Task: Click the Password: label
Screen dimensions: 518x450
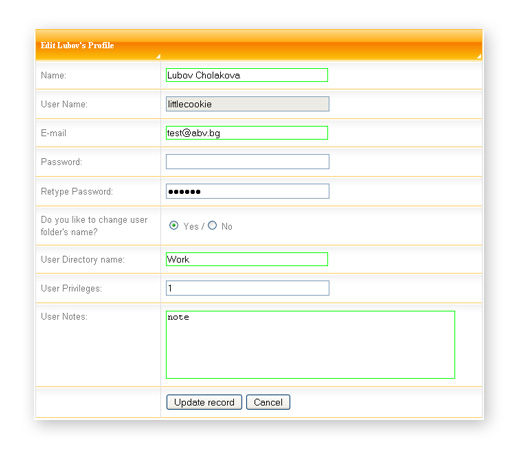Action: pyautogui.click(x=61, y=162)
